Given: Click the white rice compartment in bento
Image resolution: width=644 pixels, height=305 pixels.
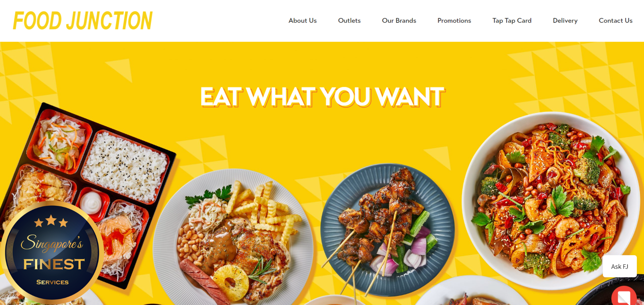Looking at the screenshot, I should 125,167.
